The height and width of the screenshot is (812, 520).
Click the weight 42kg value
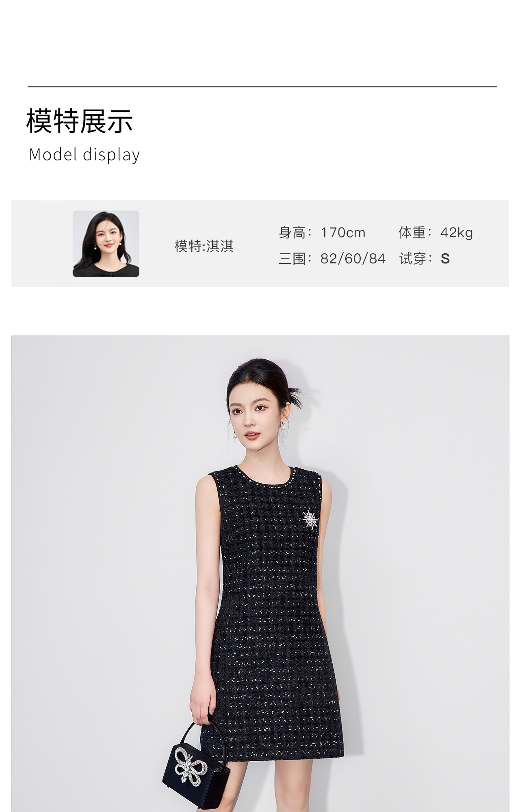(x=457, y=233)
